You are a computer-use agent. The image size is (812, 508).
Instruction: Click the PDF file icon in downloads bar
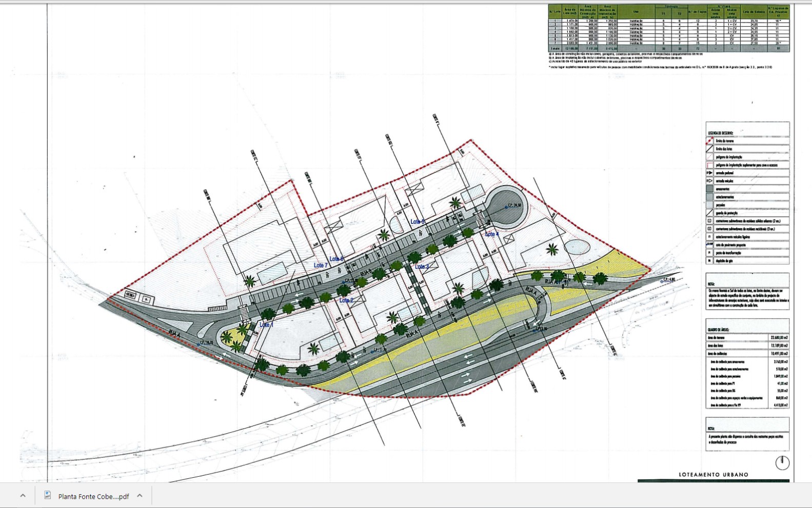[48, 496]
